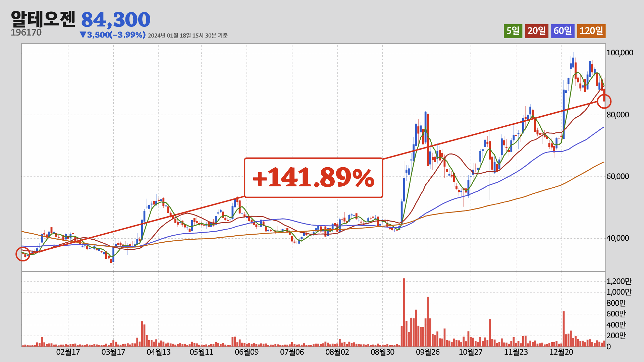The height and width of the screenshot is (362, 644).
Task: Click the 11월23 date label
Action: [516, 352]
